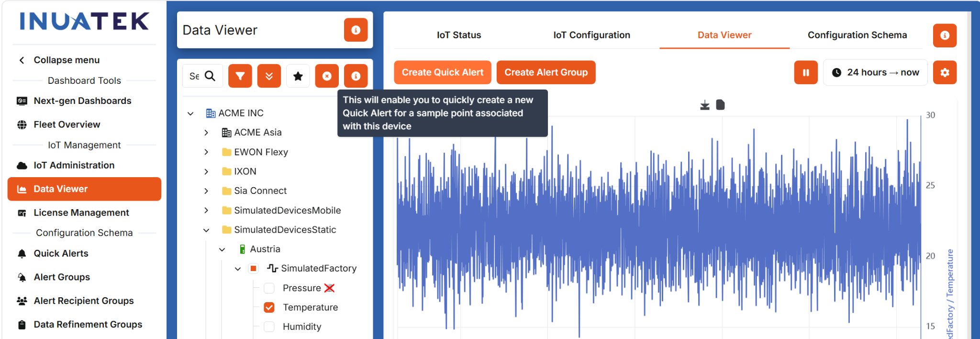Switch to IoT Status tab
Viewport: 980px width, 339px height.
click(459, 35)
